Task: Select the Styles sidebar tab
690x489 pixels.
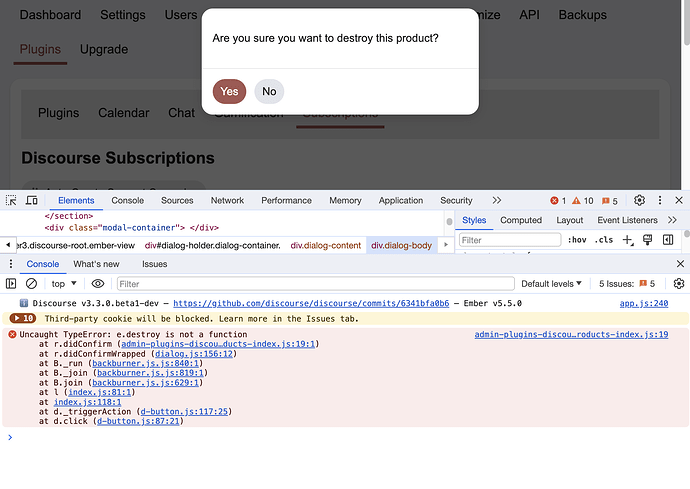Action: click(x=474, y=221)
